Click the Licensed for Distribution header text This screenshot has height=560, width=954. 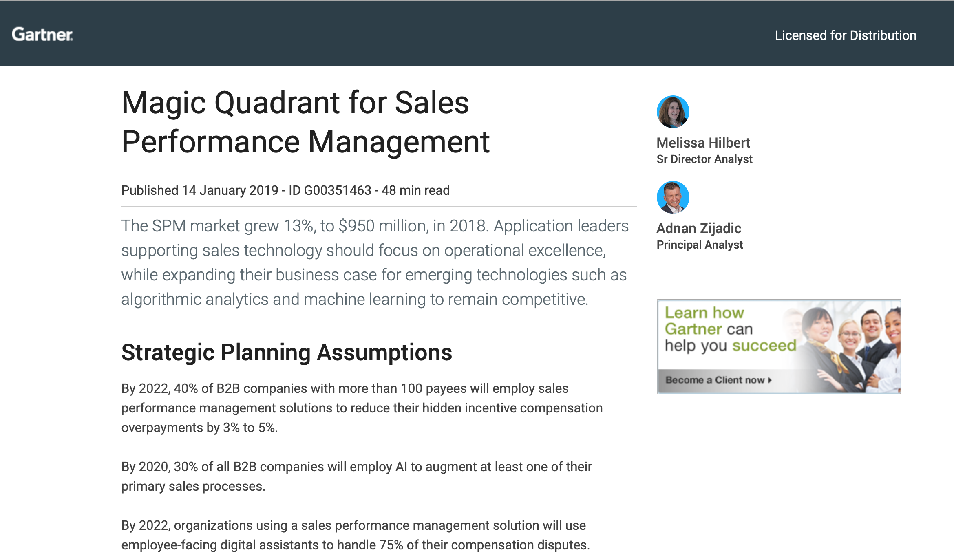click(x=846, y=35)
